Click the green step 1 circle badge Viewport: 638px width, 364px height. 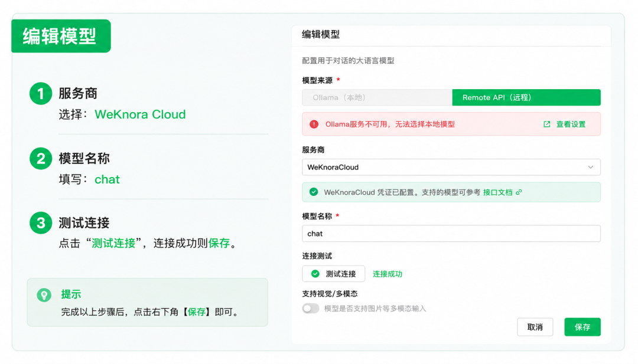coord(41,93)
